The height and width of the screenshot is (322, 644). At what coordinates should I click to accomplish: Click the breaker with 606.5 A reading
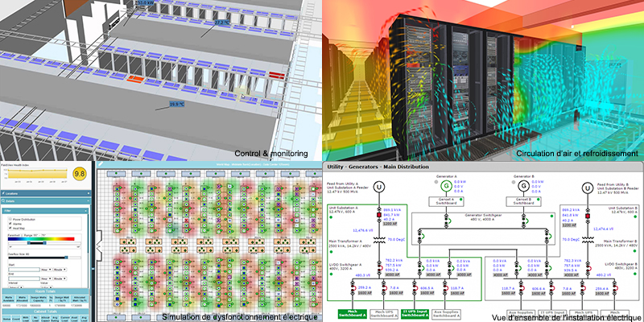[415, 288]
